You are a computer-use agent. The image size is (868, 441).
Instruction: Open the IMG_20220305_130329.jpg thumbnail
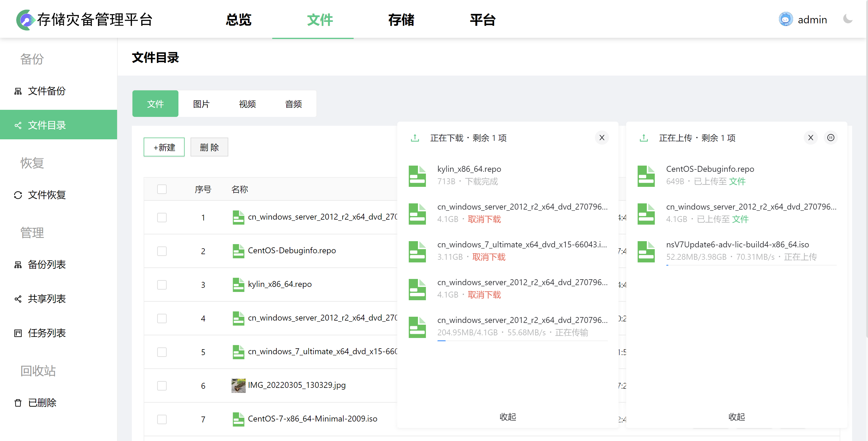[238, 386]
